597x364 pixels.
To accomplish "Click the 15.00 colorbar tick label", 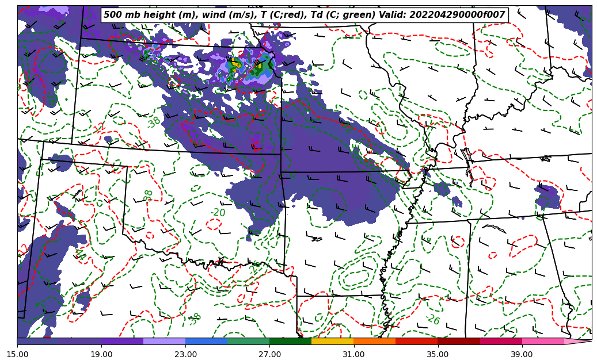I will coord(17,354).
